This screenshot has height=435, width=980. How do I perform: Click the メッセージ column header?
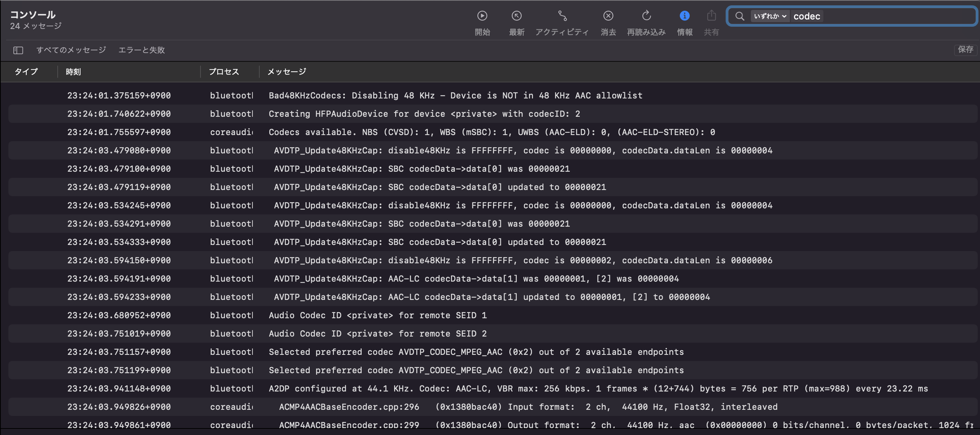tap(287, 72)
